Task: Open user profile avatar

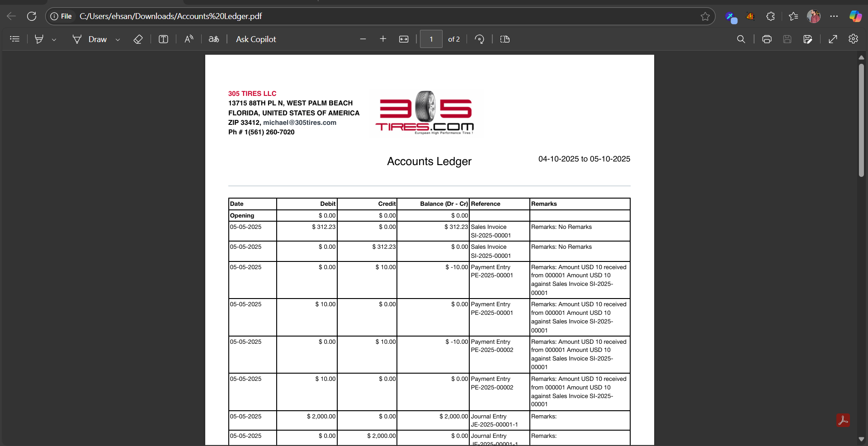Action: [813, 16]
